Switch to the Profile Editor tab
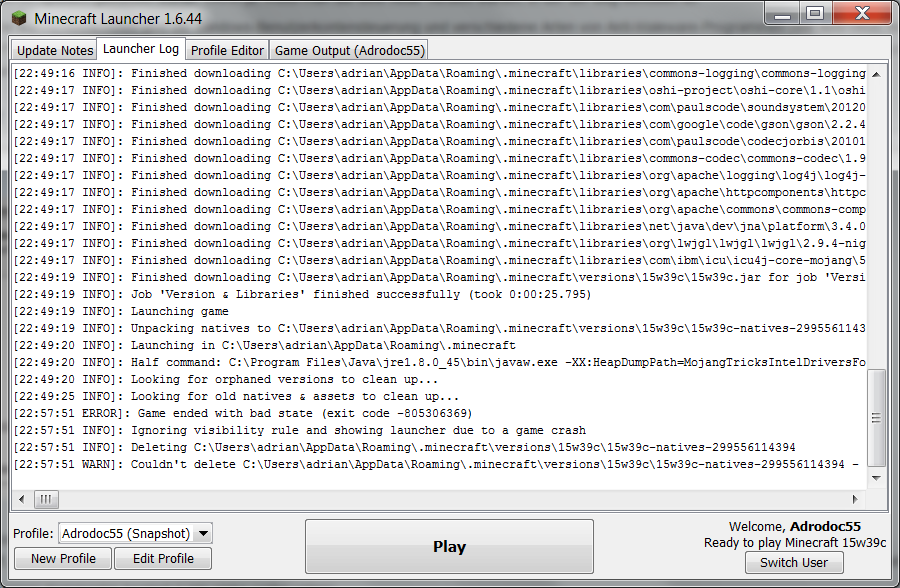 (x=227, y=51)
